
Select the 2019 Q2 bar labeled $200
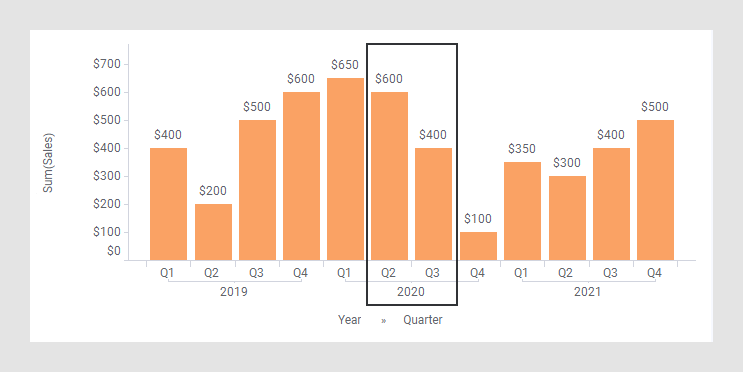[213, 232]
